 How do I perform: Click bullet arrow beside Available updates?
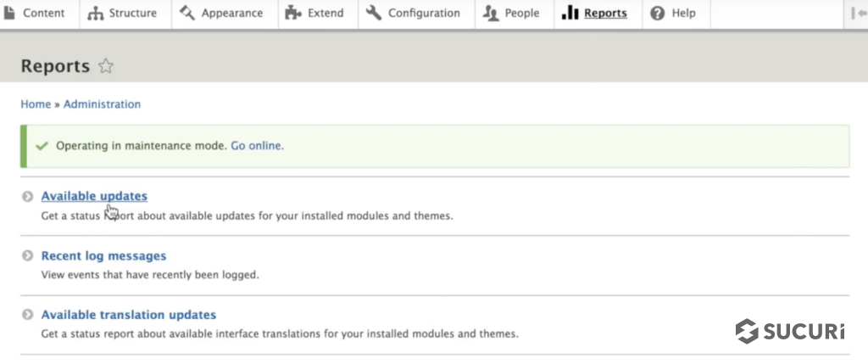click(x=28, y=197)
